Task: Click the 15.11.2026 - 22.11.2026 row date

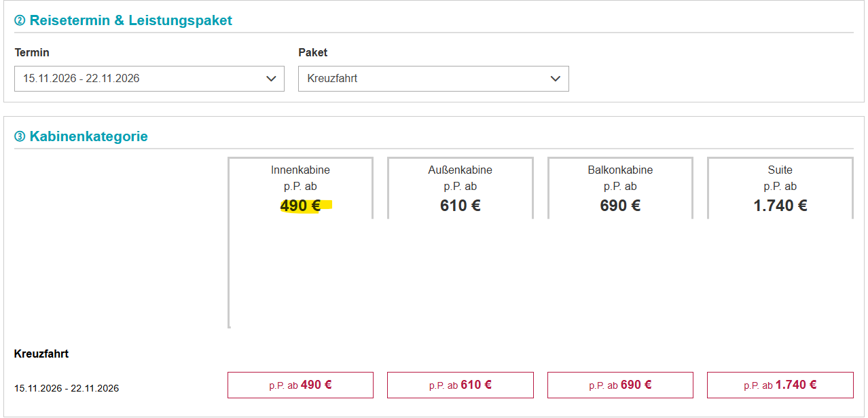Action: [67, 388]
